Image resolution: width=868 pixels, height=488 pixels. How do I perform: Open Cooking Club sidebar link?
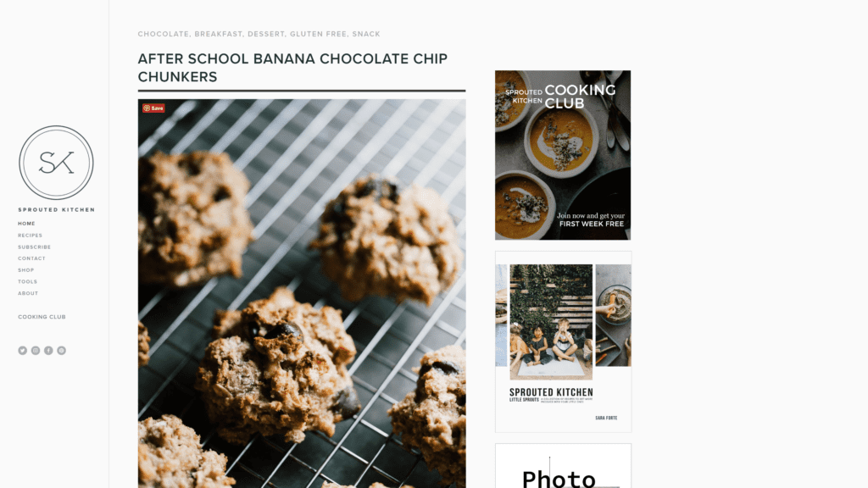(x=42, y=317)
